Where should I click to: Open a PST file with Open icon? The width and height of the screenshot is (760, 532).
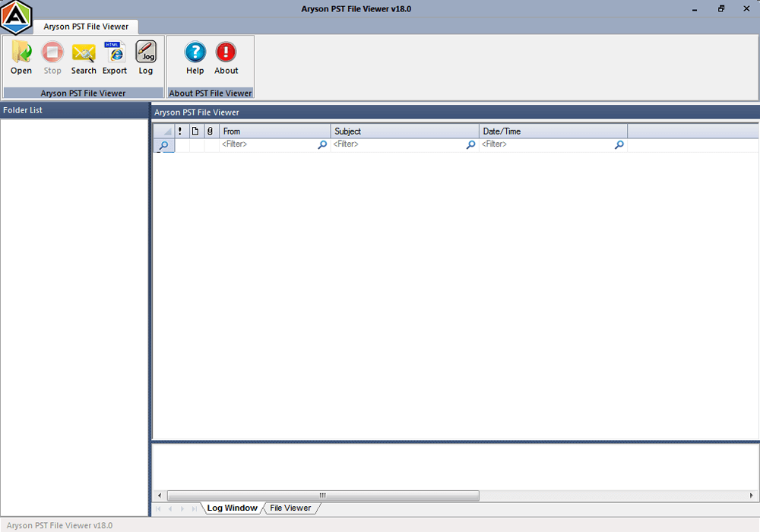pyautogui.click(x=21, y=59)
